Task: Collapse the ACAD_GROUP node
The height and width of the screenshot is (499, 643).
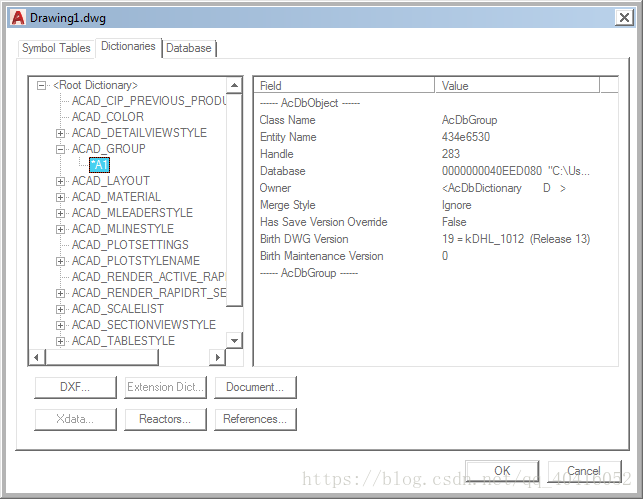Action: point(60,149)
